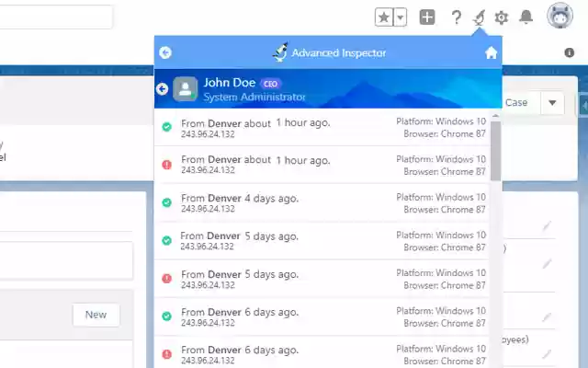
Task: Click the back arrow in Advanced Inspector title bar
Action: point(165,52)
